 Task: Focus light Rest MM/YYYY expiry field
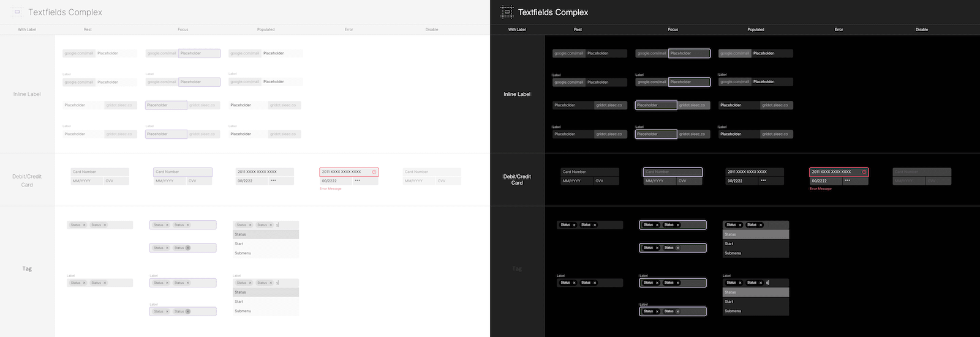(87, 181)
